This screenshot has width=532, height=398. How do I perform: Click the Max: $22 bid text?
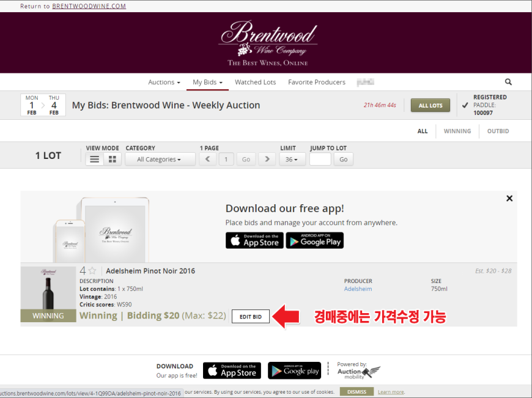[204, 315]
